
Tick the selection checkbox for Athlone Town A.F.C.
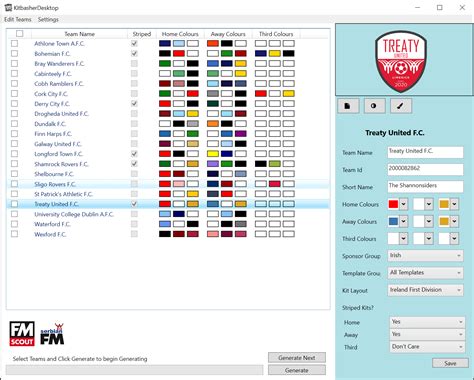[14, 43]
